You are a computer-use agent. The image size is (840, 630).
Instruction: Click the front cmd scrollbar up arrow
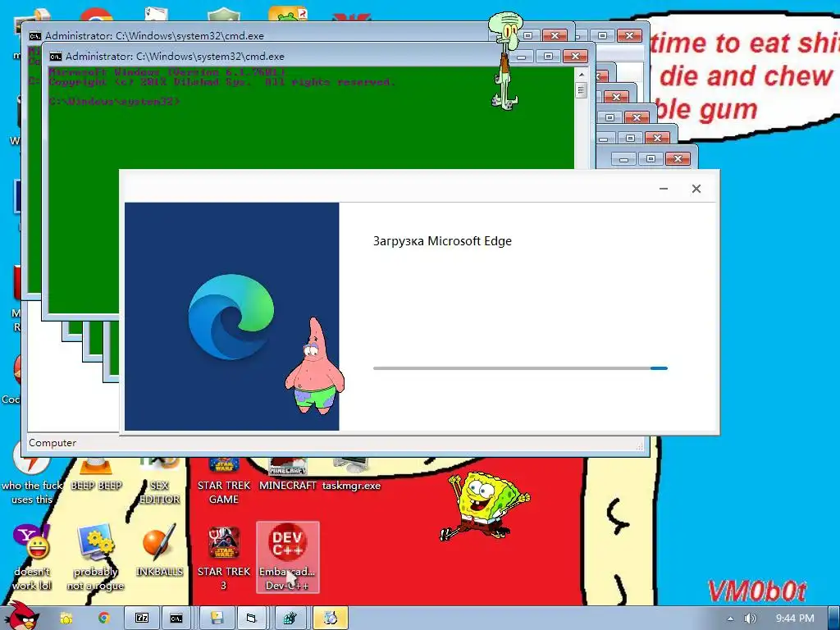[582, 74]
